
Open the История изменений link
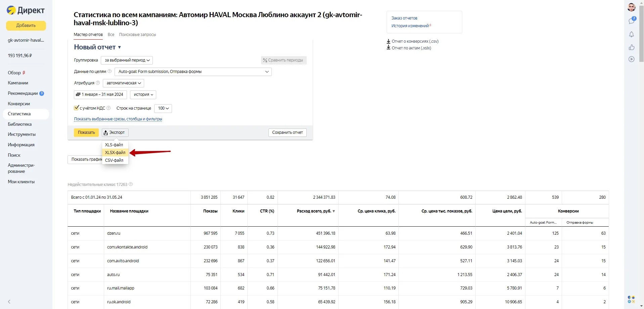[x=410, y=26]
